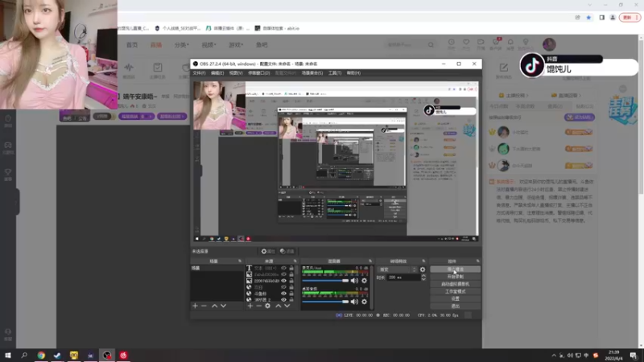Screen dimensions: 644x362
Task: Open Windows Start menu
Action: coord(8,355)
